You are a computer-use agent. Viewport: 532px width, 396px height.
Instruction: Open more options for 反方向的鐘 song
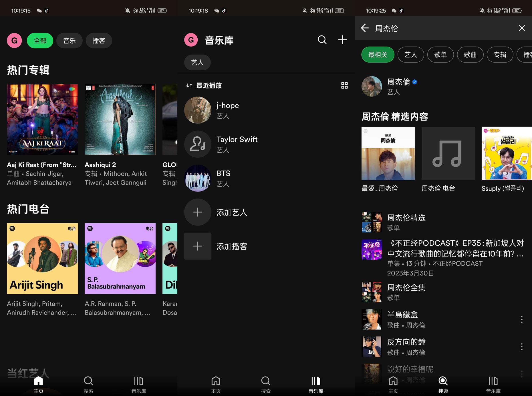click(522, 347)
